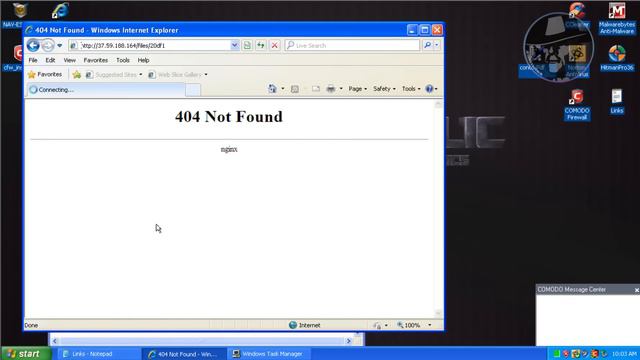Open Malwarebytes Anti-Malware desktop icon
The image size is (640, 360).
coord(617,18)
